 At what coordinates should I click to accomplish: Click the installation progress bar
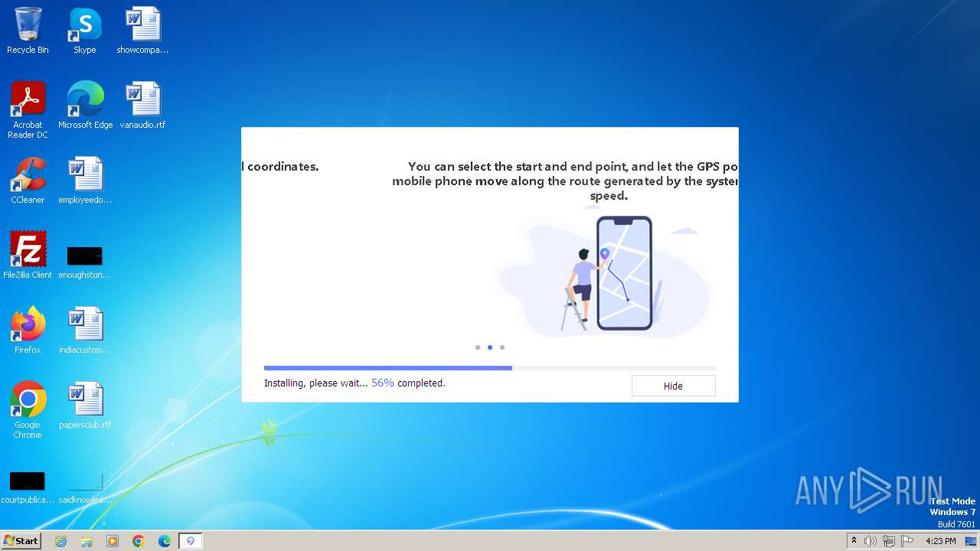tap(490, 368)
